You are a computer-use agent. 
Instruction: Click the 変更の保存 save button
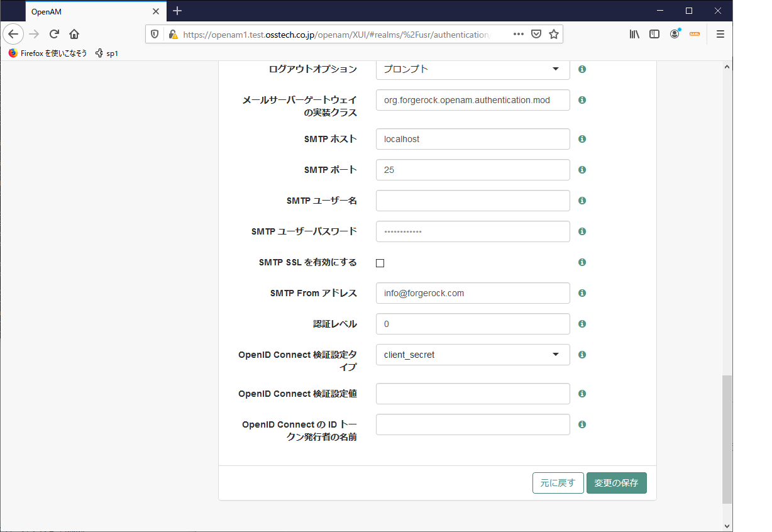616,483
